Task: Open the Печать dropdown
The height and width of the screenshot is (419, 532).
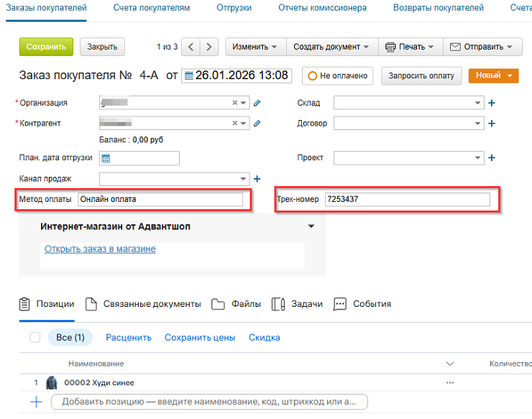Action: tap(410, 47)
